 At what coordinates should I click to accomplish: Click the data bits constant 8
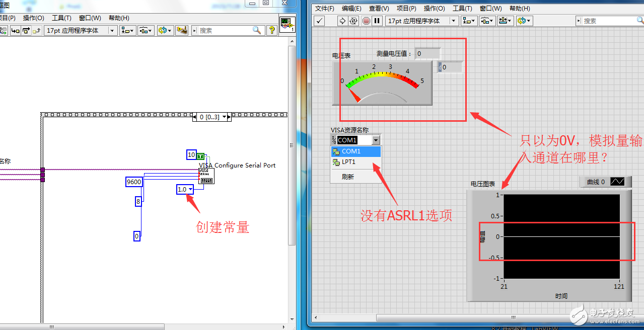pyautogui.click(x=138, y=202)
